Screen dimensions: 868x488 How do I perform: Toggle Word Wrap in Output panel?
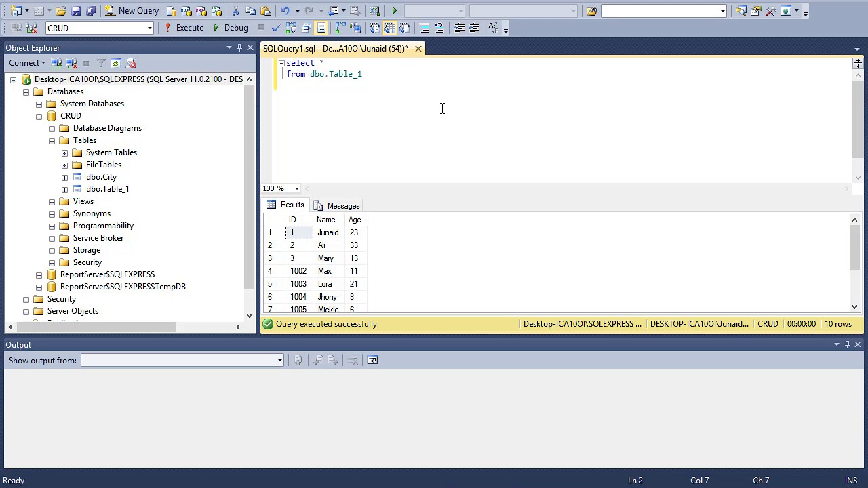(x=372, y=360)
